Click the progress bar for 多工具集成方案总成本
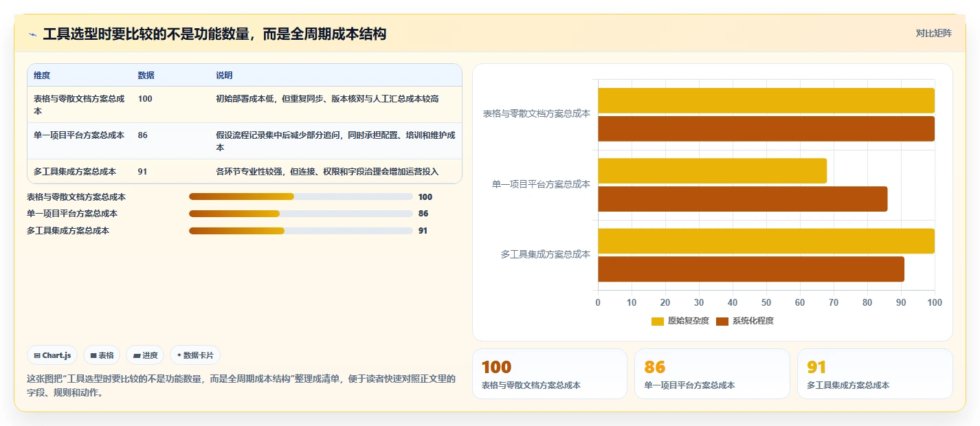This screenshot has width=980, height=426. 301,231
